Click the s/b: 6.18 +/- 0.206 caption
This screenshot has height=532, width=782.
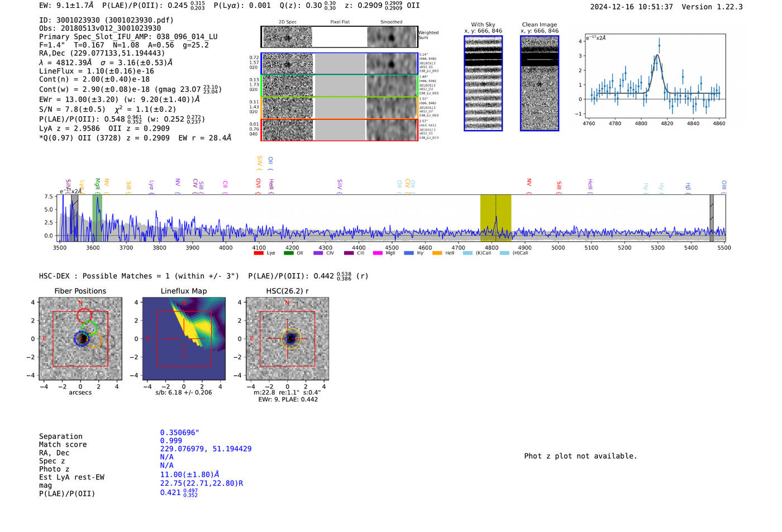point(184,392)
